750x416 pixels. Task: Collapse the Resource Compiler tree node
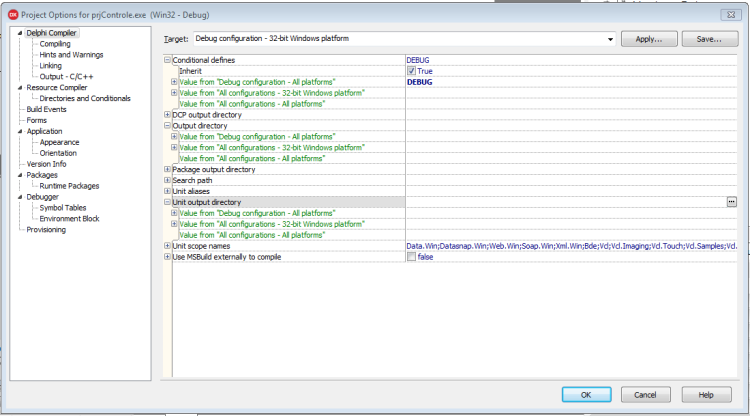coord(20,88)
